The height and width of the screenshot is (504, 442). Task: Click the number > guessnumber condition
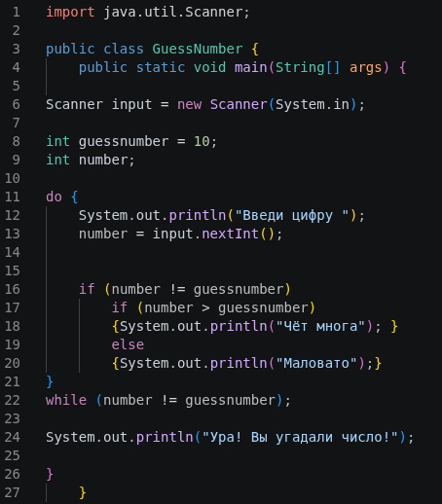pyautogui.click(x=226, y=308)
